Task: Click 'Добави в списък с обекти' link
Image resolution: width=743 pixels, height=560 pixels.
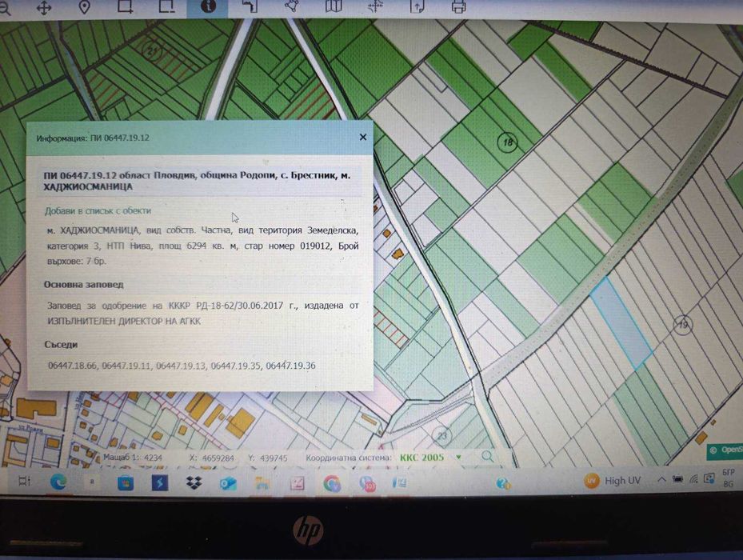Action: [x=98, y=210]
